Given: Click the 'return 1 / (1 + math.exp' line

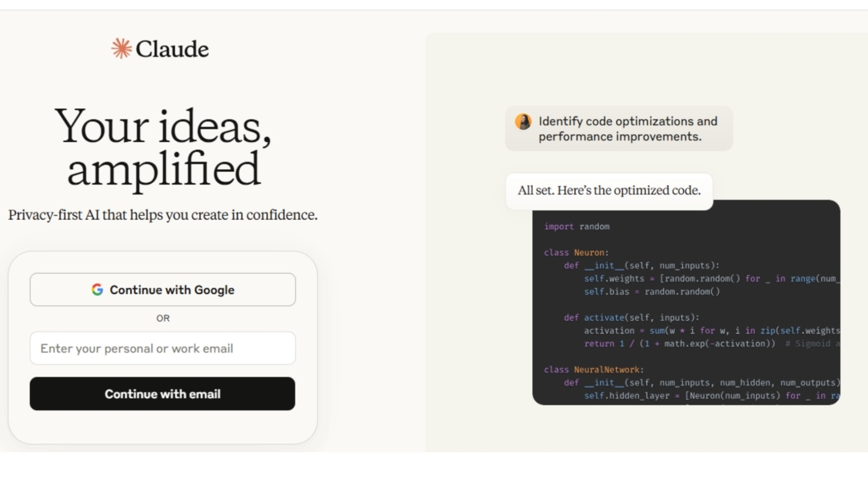Looking at the screenshot, I should (x=712, y=344).
